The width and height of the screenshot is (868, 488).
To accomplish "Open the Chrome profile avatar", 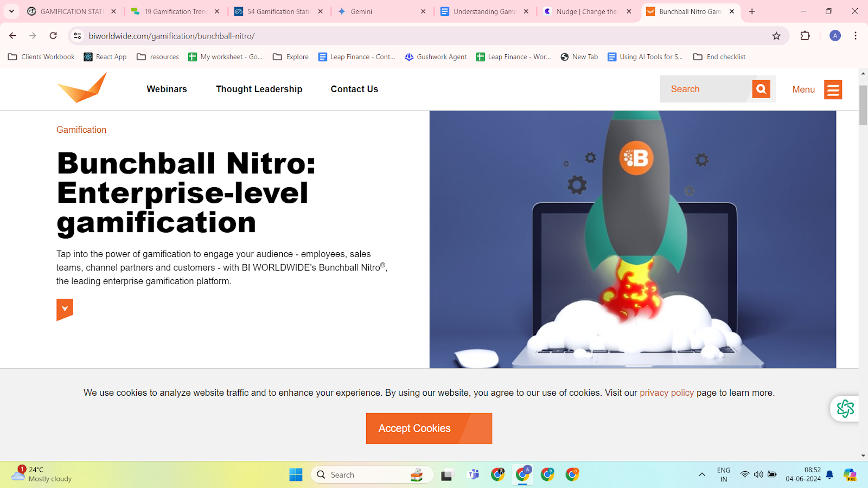I will click(835, 36).
